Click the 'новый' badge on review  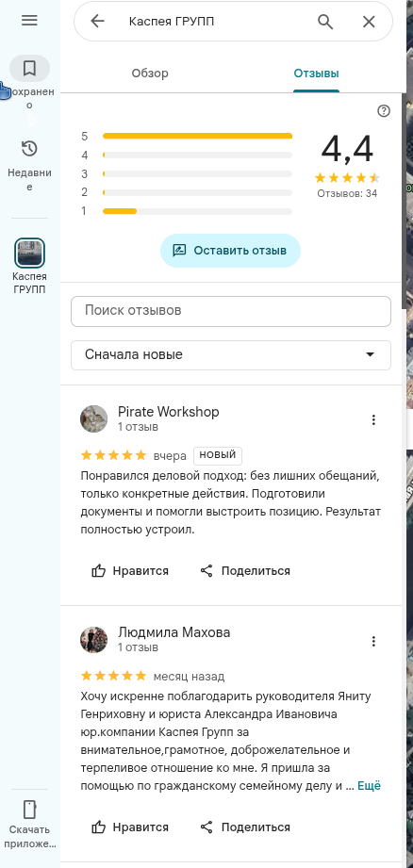[x=218, y=455]
